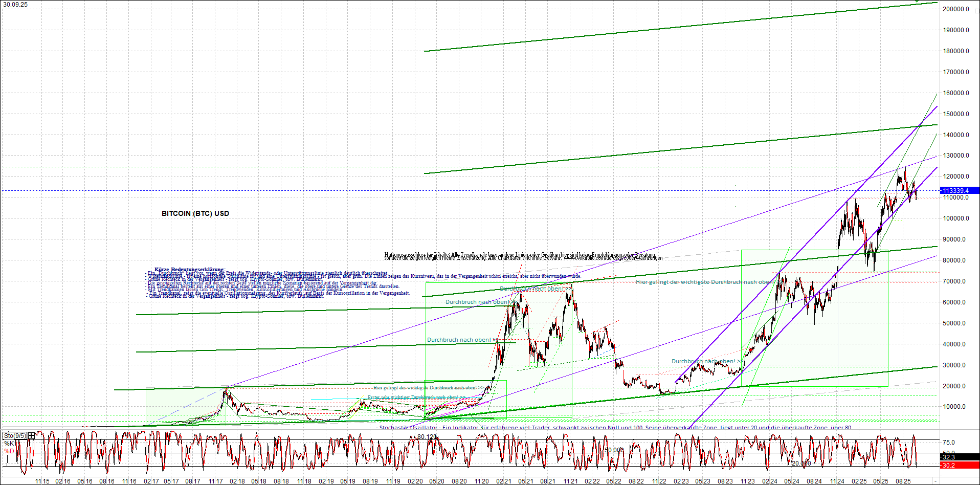Toggle the 80,120 overbought level label
The height and width of the screenshot is (485, 980).
427,436
